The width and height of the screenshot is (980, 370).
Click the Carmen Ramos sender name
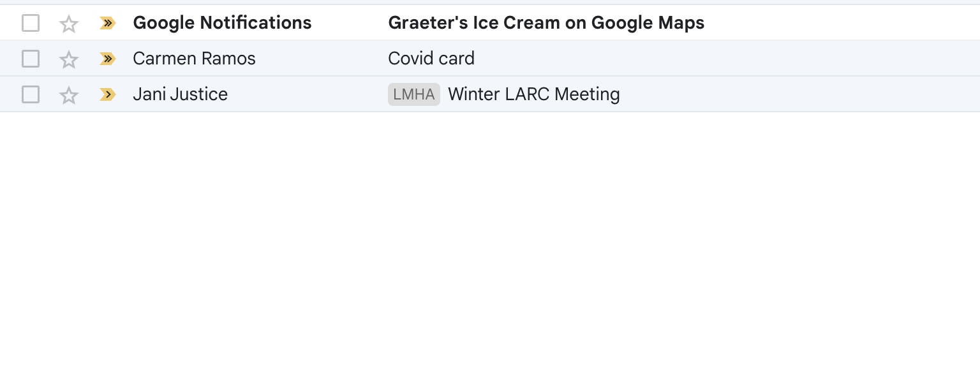[194, 59]
